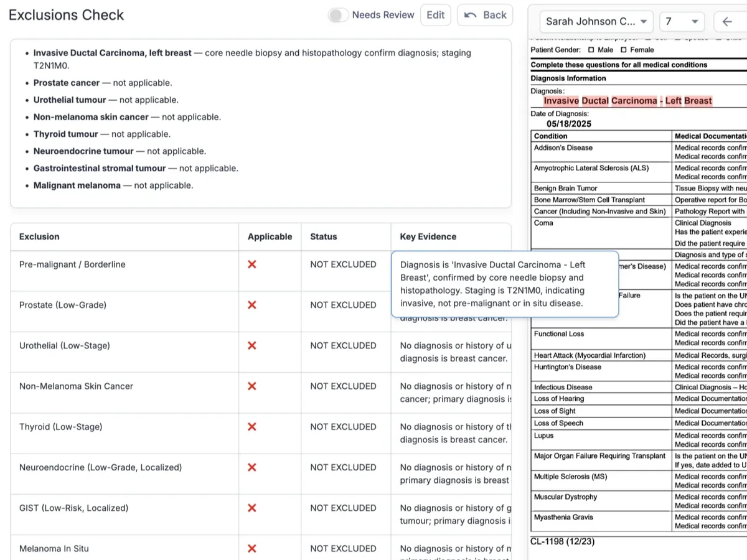Click Benign Brain Tumor condition row
Image resolution: width=747 pixels, height=560 pixels.
pos(565,188)
